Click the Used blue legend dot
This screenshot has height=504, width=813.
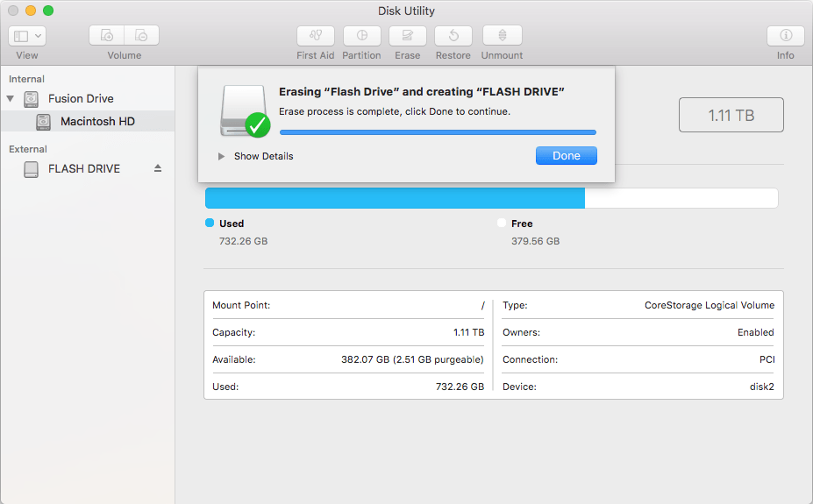click(210, 223)
